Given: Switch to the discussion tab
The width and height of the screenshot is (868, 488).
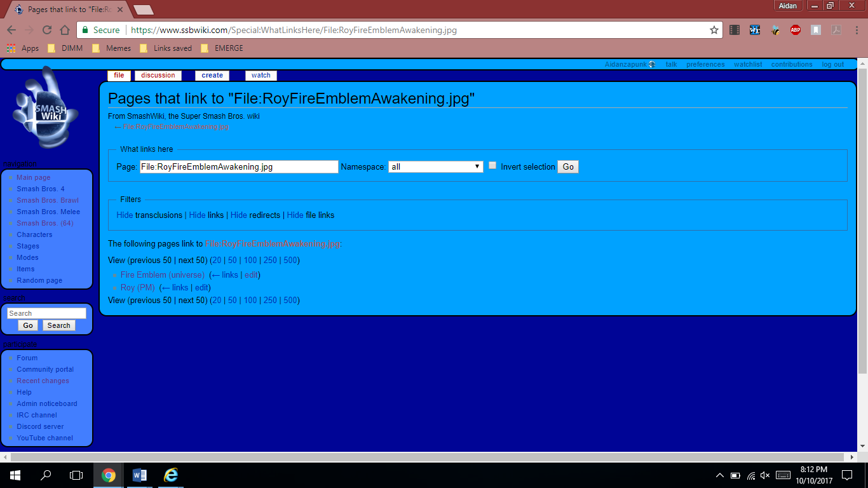Looking at the screenshot, I should coord(158,75).
